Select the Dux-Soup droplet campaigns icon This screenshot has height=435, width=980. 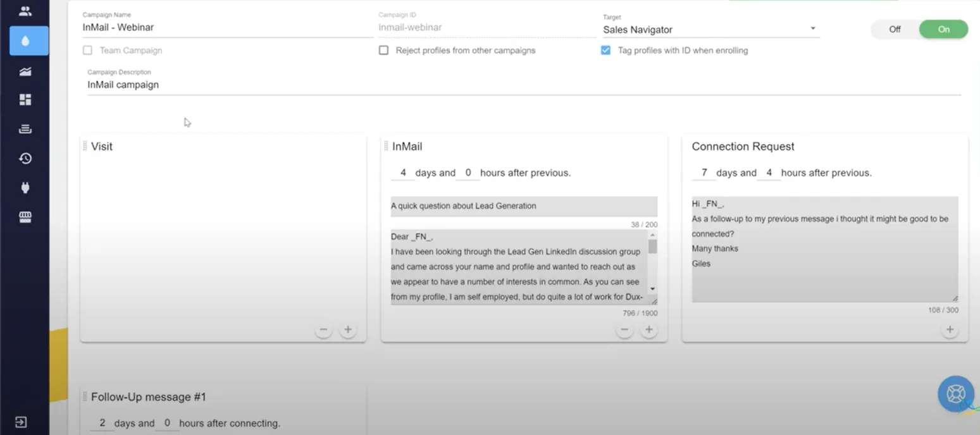[x=25, y=40]
